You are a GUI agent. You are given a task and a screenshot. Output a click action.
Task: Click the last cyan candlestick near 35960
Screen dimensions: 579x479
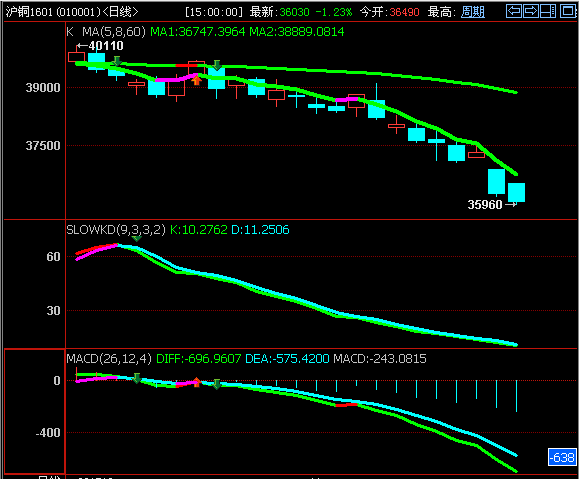tap(516, 192)
